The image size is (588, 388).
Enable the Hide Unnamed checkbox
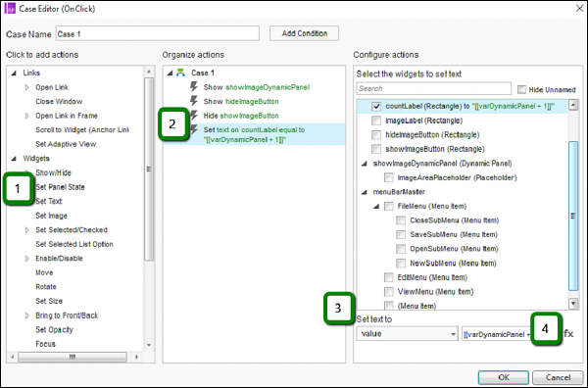tap(521, 89)
